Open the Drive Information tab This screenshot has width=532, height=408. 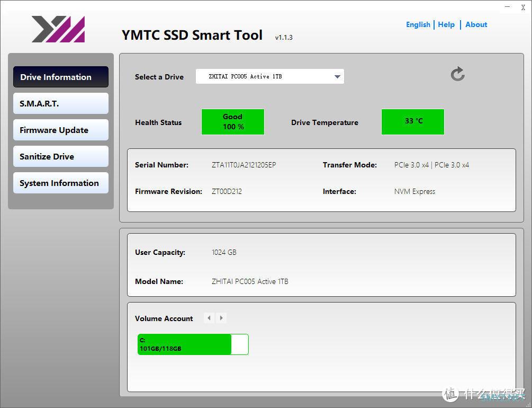(x=61, y=77)
